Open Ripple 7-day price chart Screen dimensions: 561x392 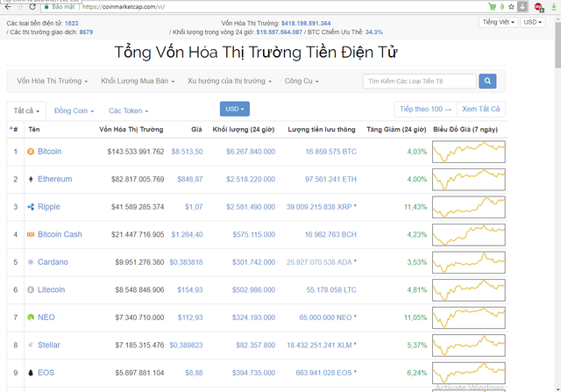[x=469, y=207]
